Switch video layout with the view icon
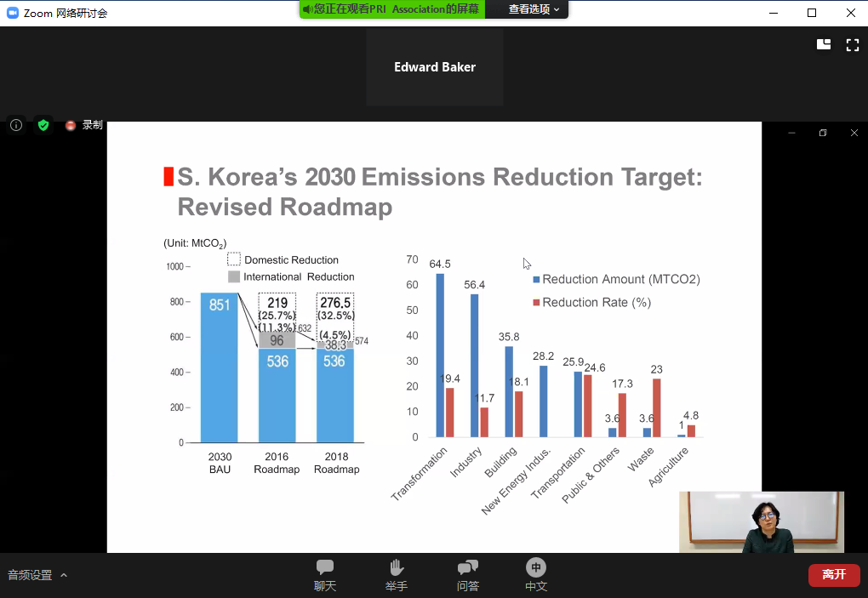 tap(823, 45)
